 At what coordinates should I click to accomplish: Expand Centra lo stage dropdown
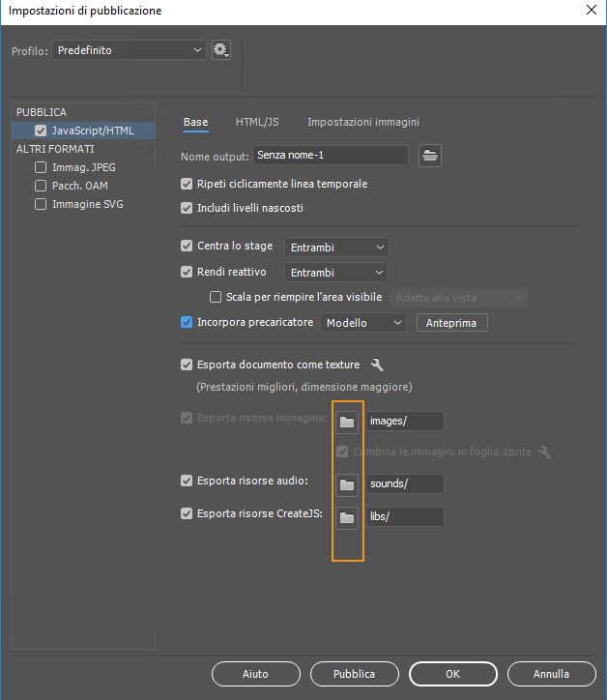tap(336, 248)
